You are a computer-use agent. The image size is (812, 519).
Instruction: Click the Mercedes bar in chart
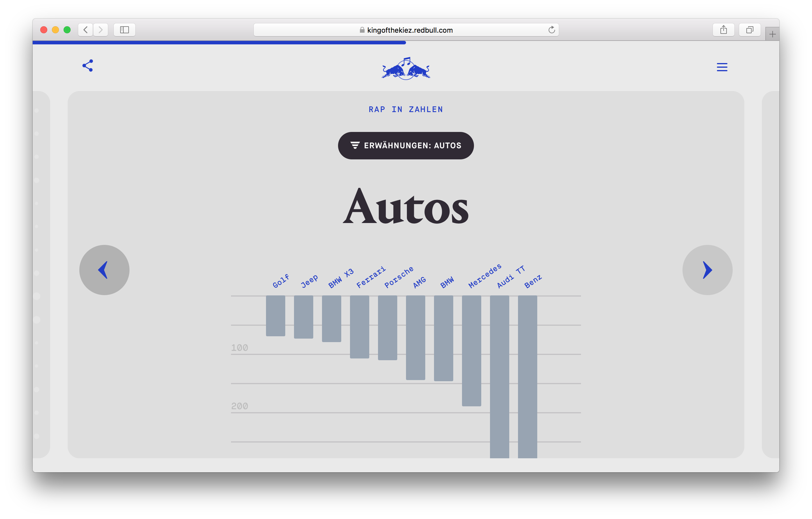pyautogui.click(x=471, y=351)
